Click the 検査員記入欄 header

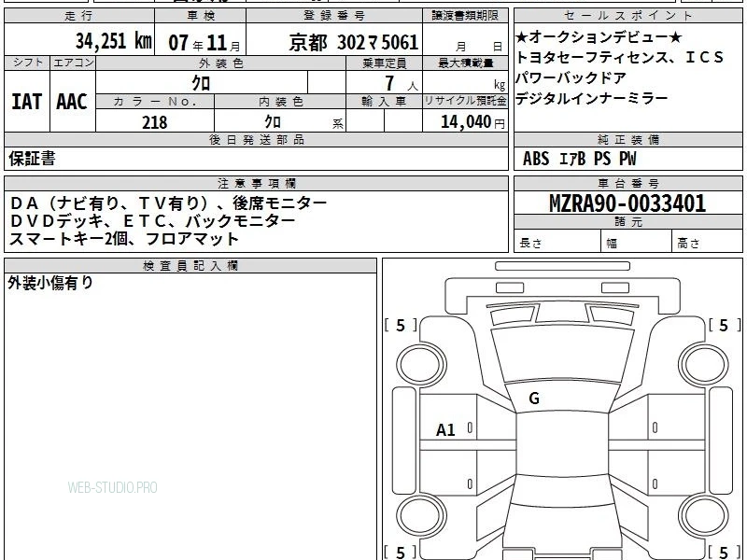190,266
